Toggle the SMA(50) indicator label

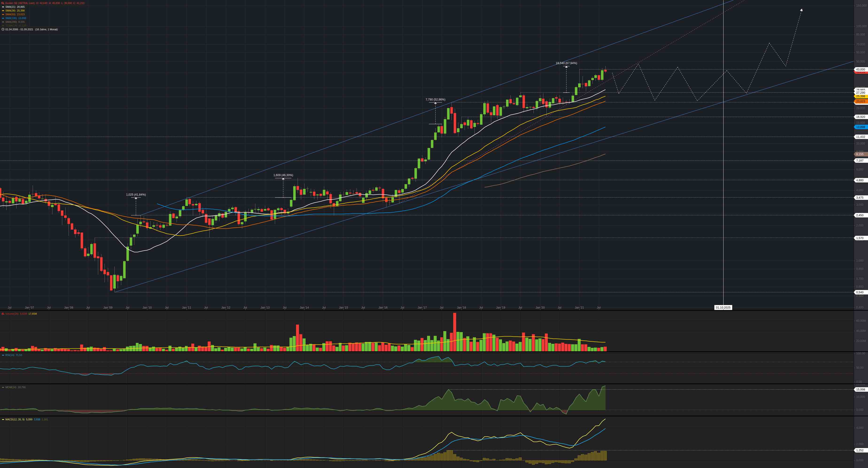[10, 15]
